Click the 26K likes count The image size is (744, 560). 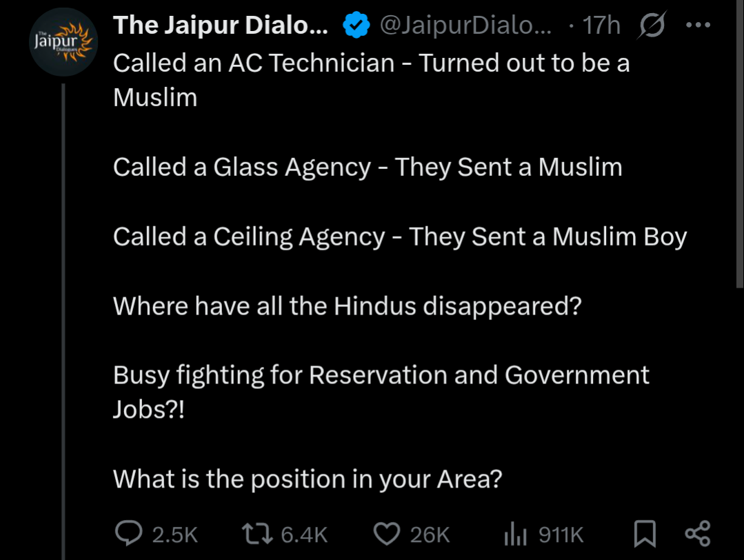point(430,534)
